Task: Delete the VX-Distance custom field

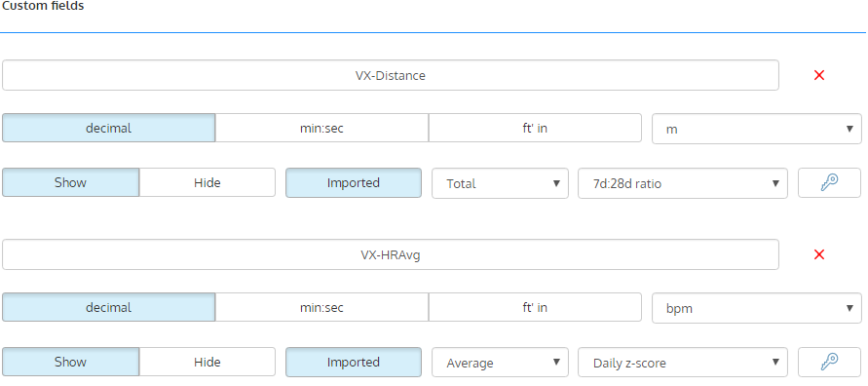Action: click(819, 75)
